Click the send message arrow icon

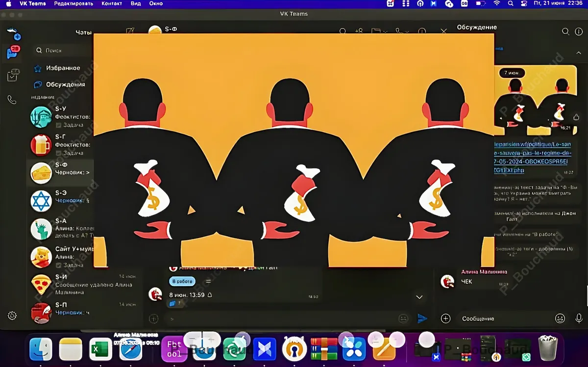click(x=422, y=318)
